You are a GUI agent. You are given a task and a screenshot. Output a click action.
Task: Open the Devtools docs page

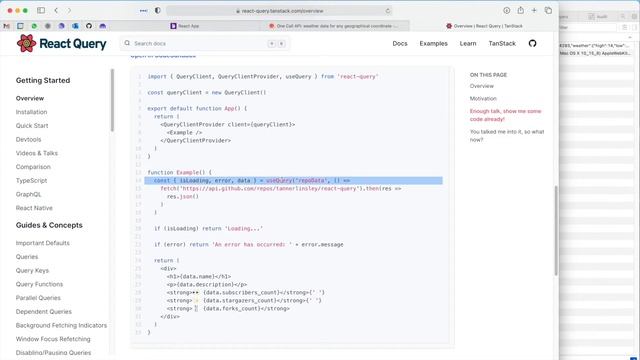(x=29, y=140)
